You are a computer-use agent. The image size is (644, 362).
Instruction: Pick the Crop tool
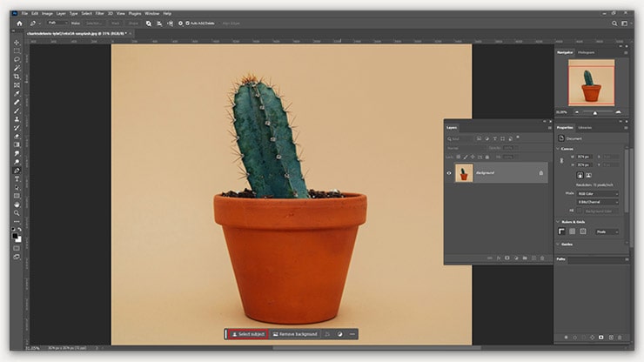[17, 77]
